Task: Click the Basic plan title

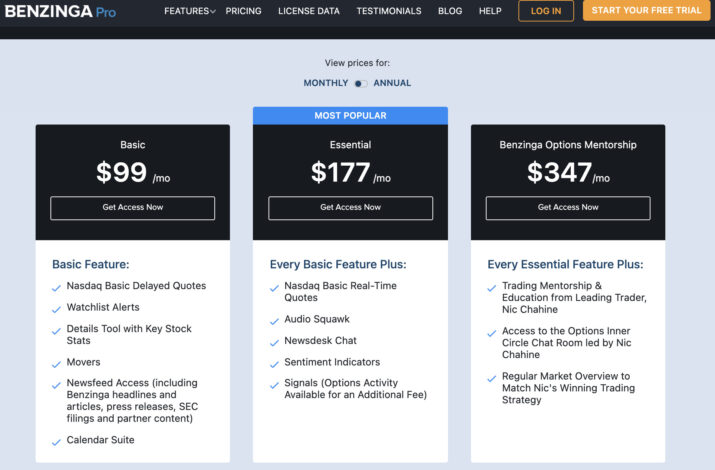Action: click(133, 145)
